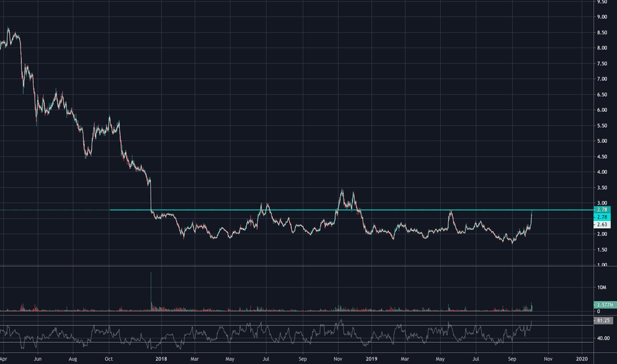Click the 2.63 white price tag
Viewport: 617px width, 364px height.
point(602,225)
